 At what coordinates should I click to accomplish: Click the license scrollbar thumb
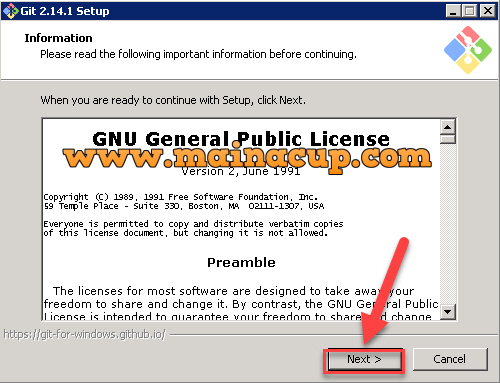[448, 139]
